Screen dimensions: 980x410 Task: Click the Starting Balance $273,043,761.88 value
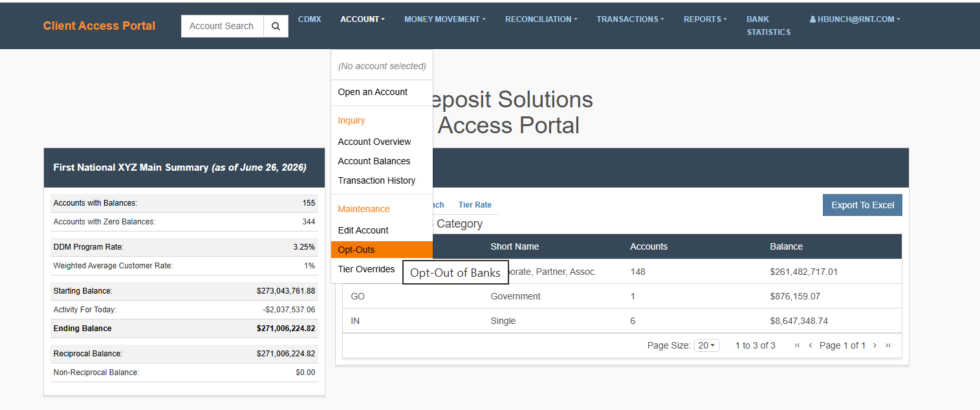click(x=286, y=291)
